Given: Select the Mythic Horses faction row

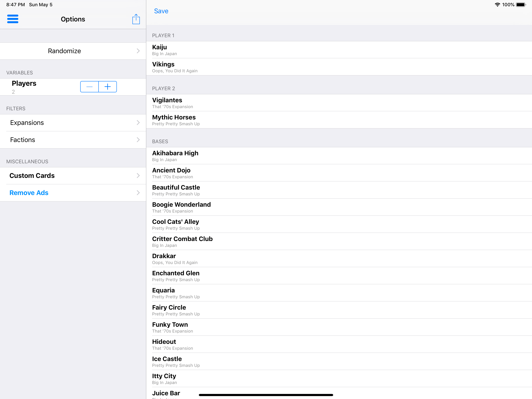Looking at the screenshot, I should point(339,120).
